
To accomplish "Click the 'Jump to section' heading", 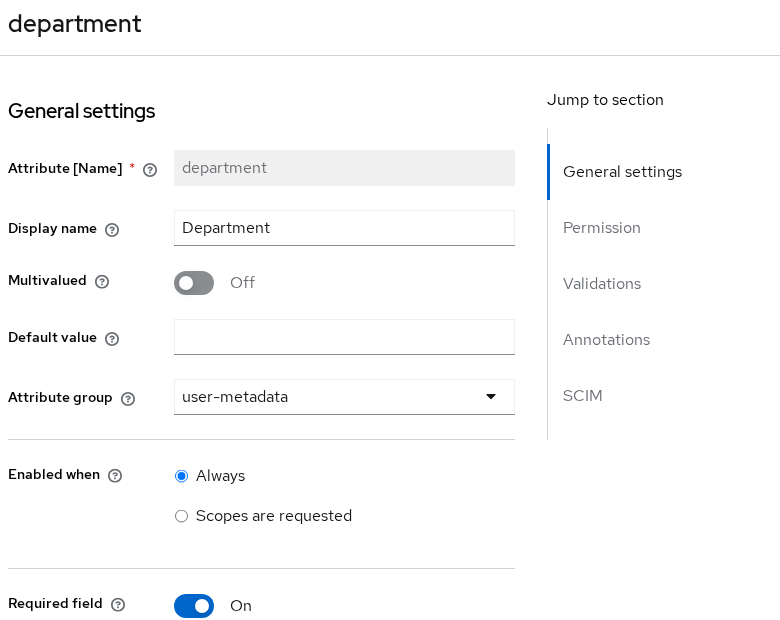I will pos(605,100).
